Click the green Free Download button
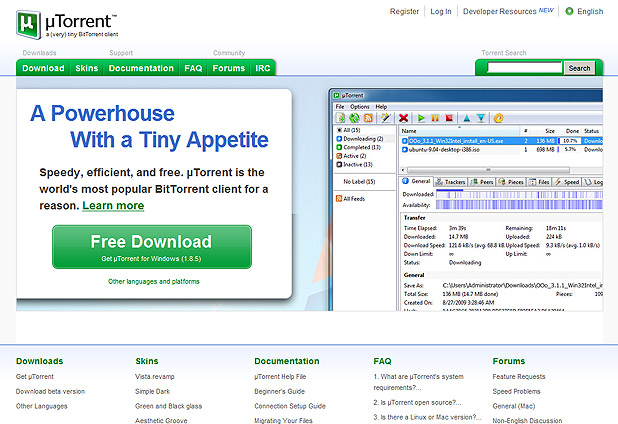618x424 pixels. coord(151,247)
